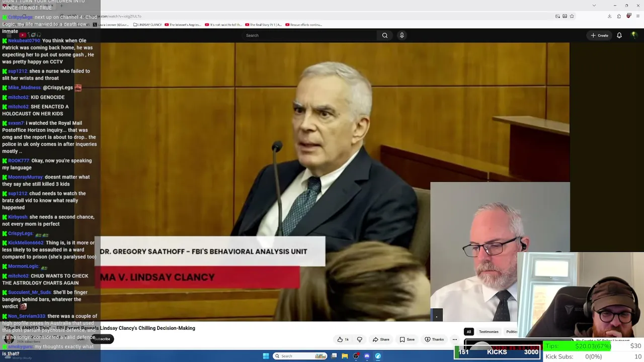Open "It's not racist to tell th..." bookmark

coord(223,25)
